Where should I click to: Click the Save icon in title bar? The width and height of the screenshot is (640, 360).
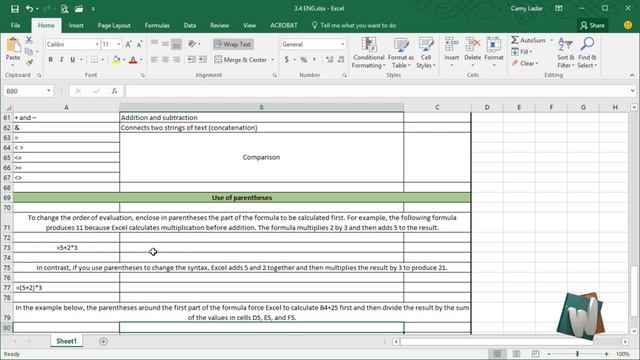click(15, 9)
